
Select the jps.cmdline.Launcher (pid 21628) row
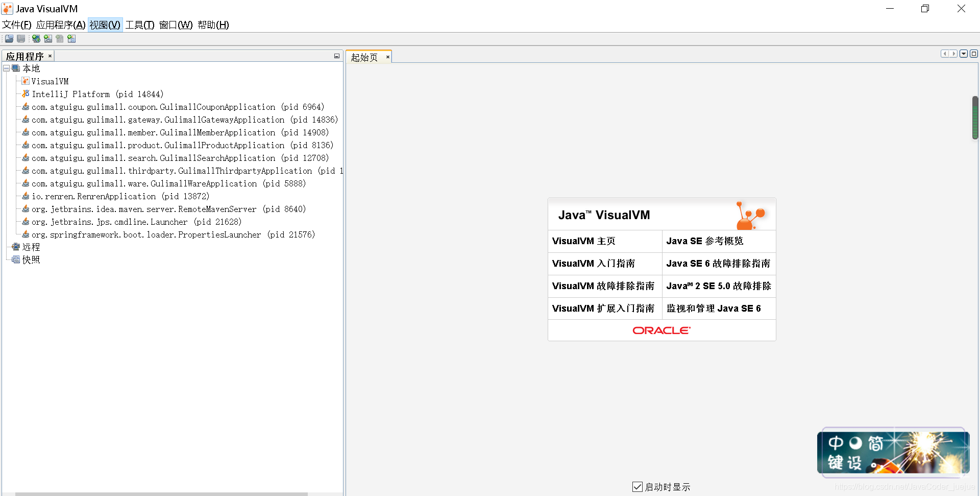[x=132, y=222]
